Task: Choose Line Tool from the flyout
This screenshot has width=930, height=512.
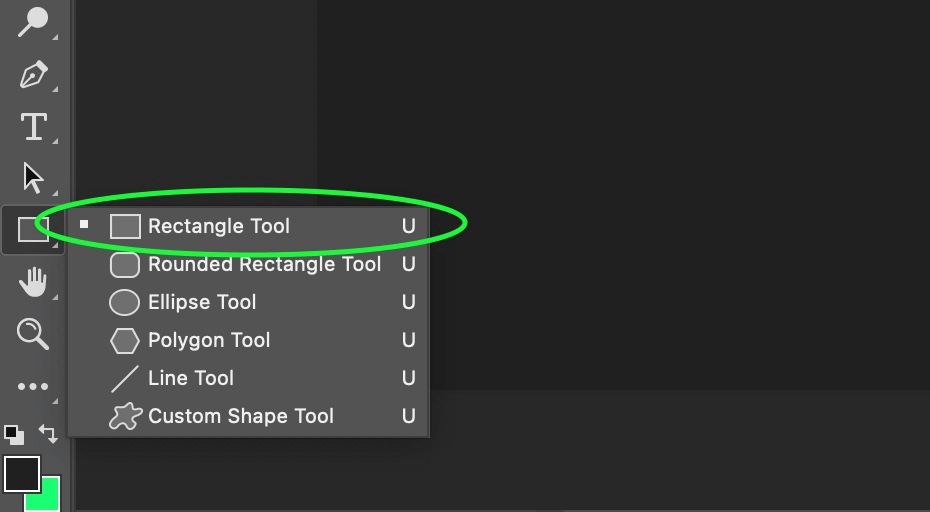Action: (x=248, y=378)
